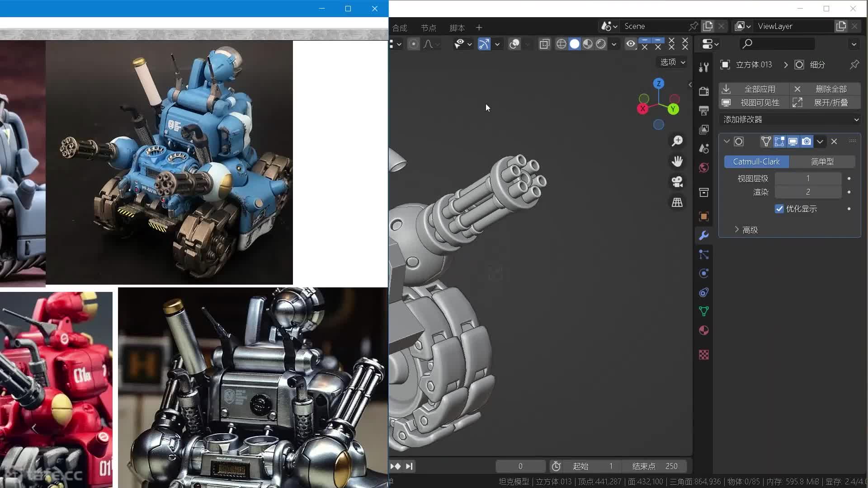Toggle modifier edit mode display
The width and height of the screenshot is (868, 488).
click(x=779, y=141)
